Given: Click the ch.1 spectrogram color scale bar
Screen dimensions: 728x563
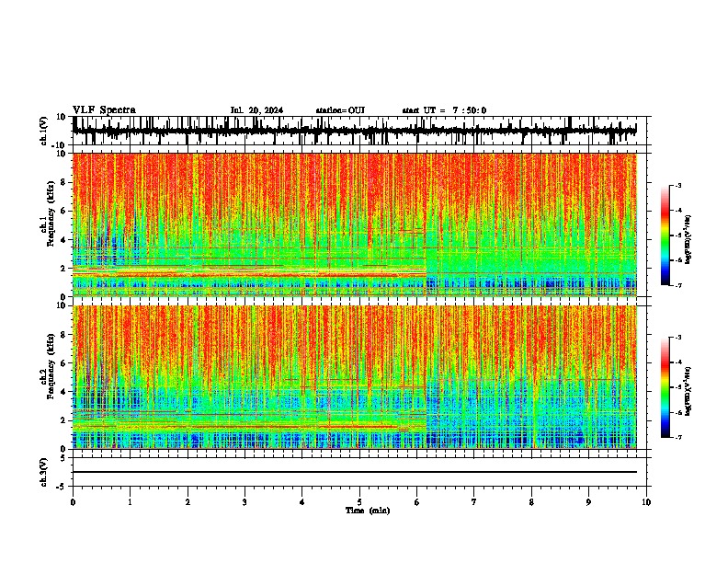Looking at the screenshot, I should click(665, 236).
